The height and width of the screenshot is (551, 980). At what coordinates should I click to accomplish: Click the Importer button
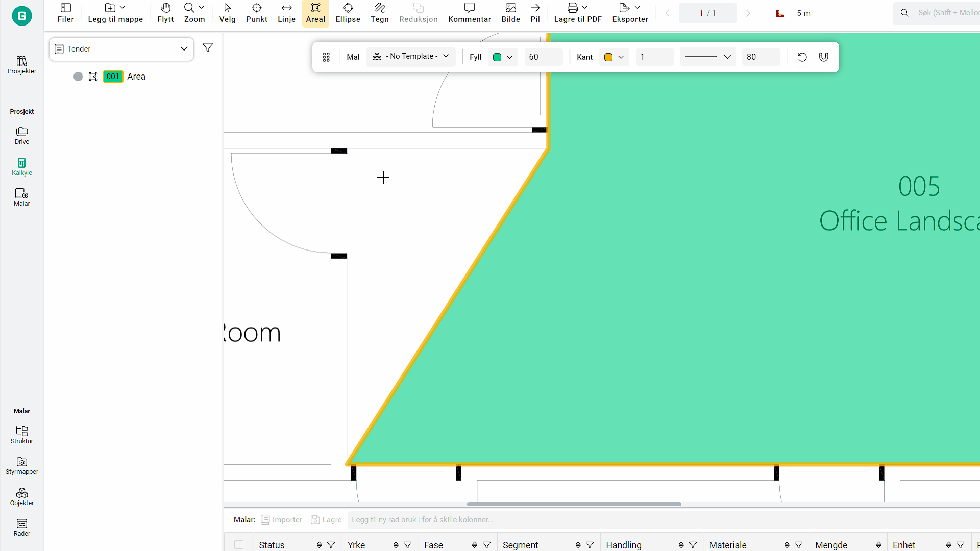tap(282, 520)
